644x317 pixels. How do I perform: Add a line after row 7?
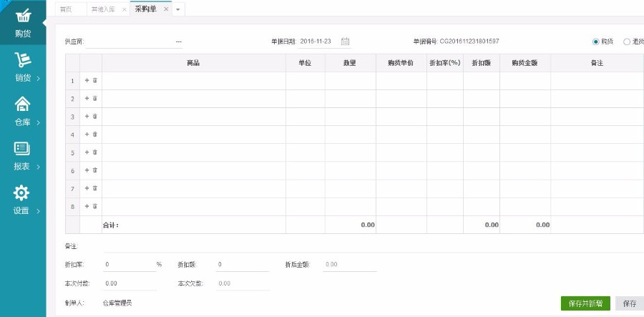click(x=87, y=188)
